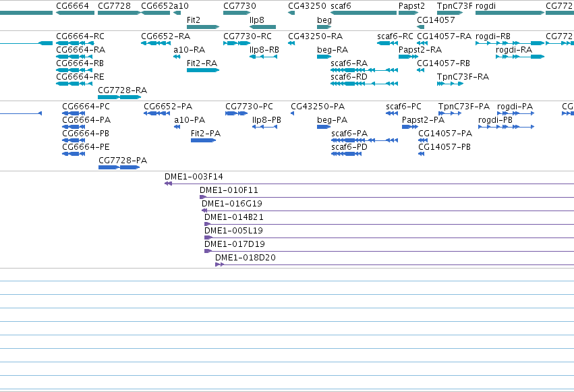
Task: Select the scaf6-PC protein
Action: [392, 113]
